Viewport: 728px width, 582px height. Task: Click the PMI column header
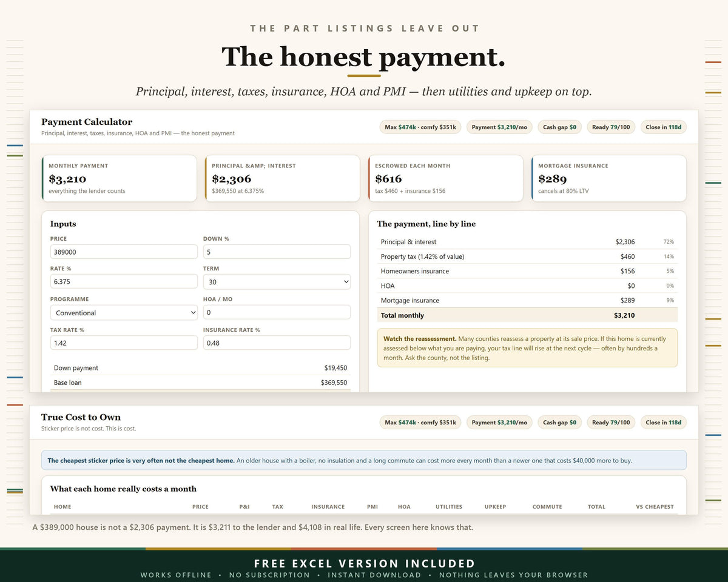pos(372,507)
